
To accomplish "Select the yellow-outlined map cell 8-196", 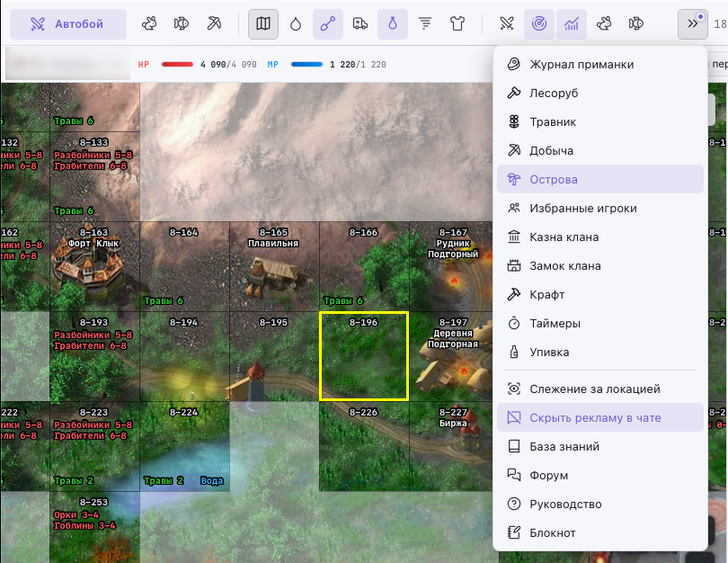I will pyautogui.click(x=364, y=356).
